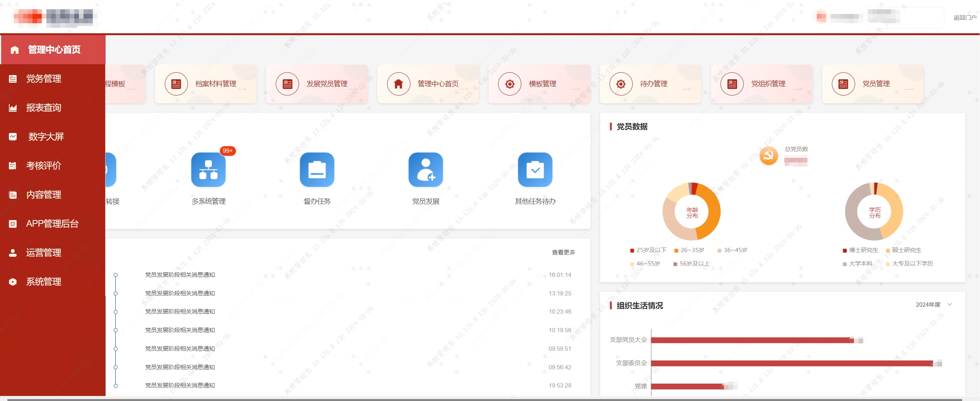980x401 pixels.
Task: Click the 系统管理 hexagon icon
Action: 13,282
